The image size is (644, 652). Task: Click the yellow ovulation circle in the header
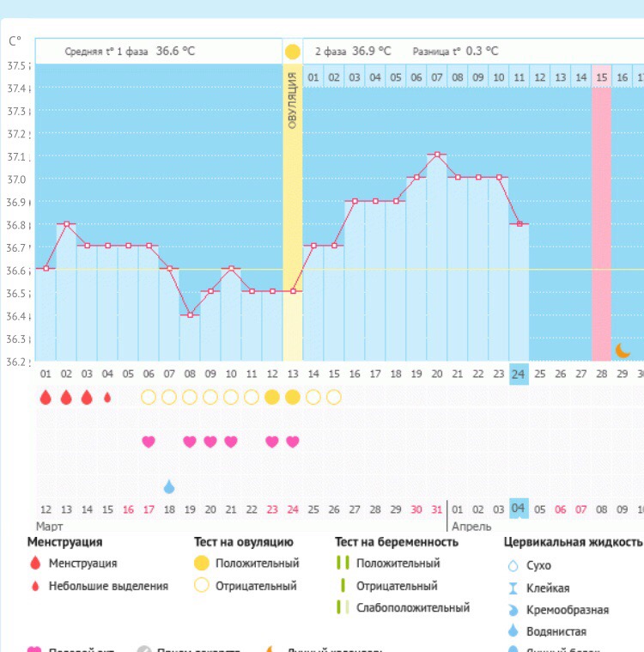tap(292, 52)
